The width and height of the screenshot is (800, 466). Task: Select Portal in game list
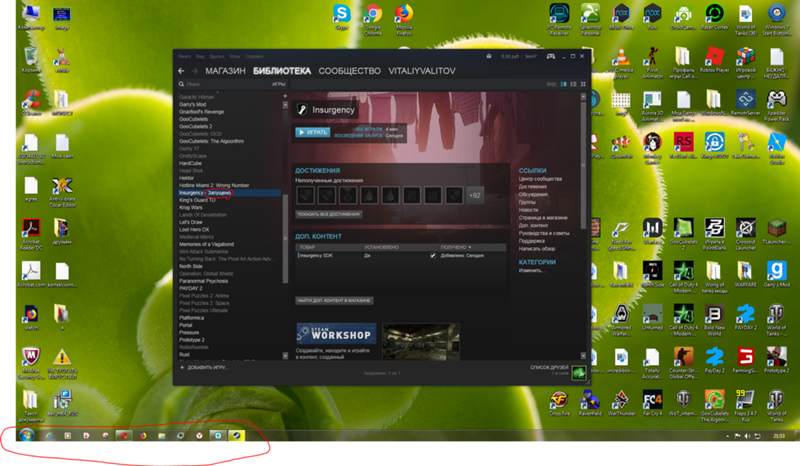click(x=186, y=325)
